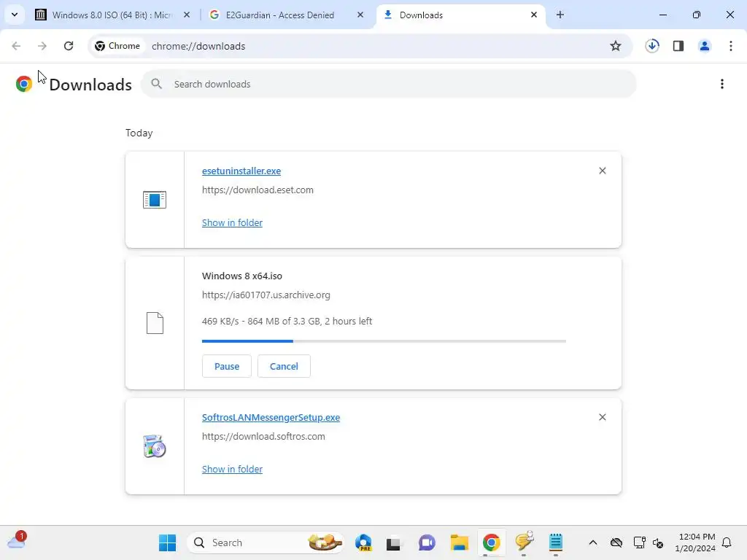Viewport: 747px width, 560px height.
Task: Close the Downloads tab
Action: (x=534, y=15)
